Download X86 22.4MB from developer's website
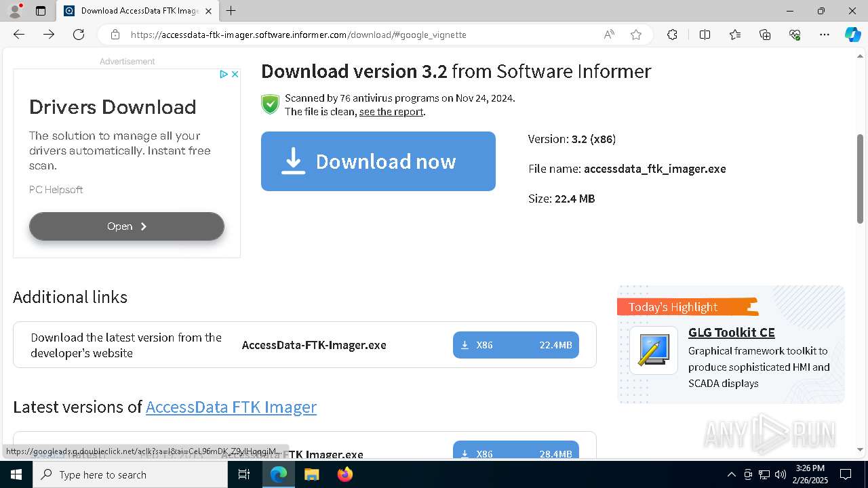Viewport: 868px width, 488px height. 516,345
